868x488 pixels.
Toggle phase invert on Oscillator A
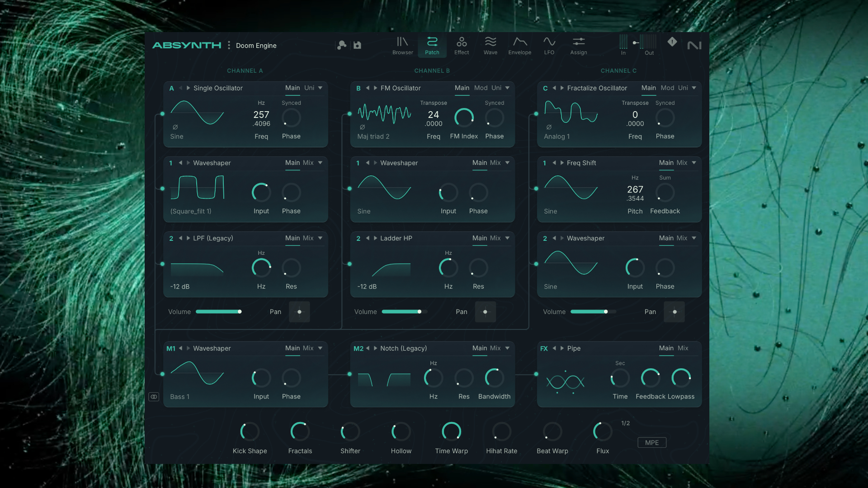(175, 127)
